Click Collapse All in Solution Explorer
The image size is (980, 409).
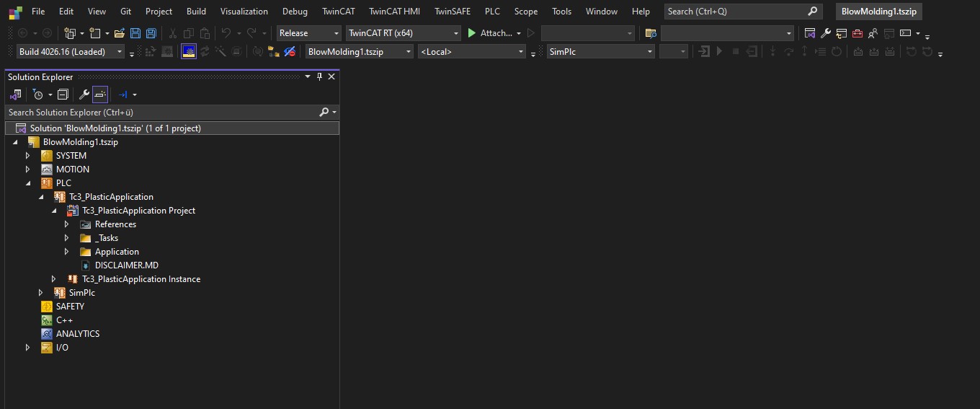coord(63,94)
